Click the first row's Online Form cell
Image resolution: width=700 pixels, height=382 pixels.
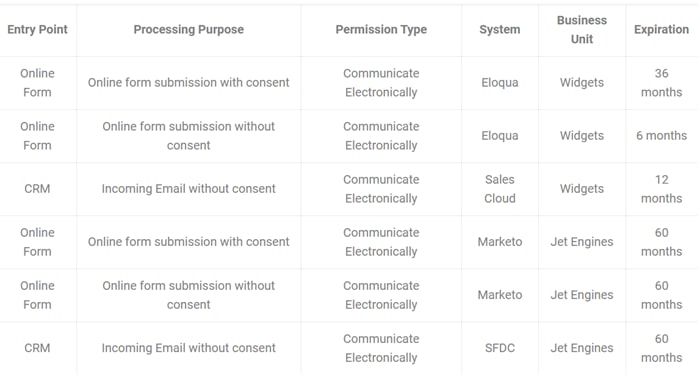38,83
